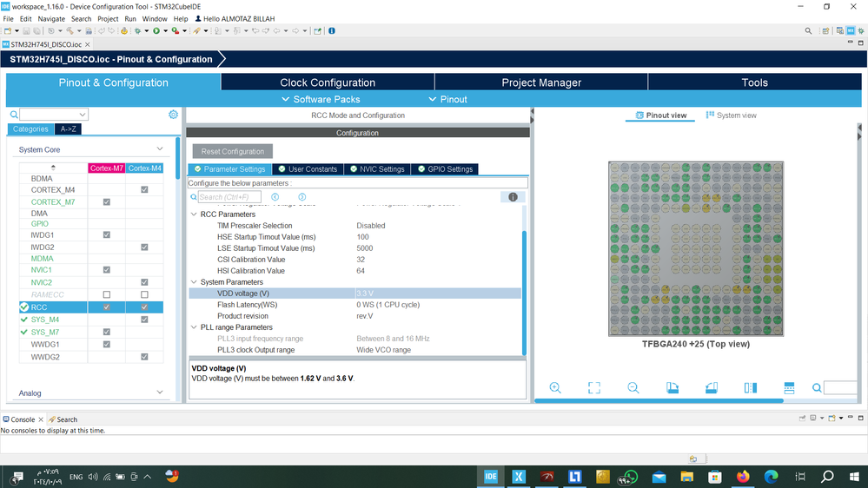
Task: Click the parameter search field
Action: coord(229,197)
